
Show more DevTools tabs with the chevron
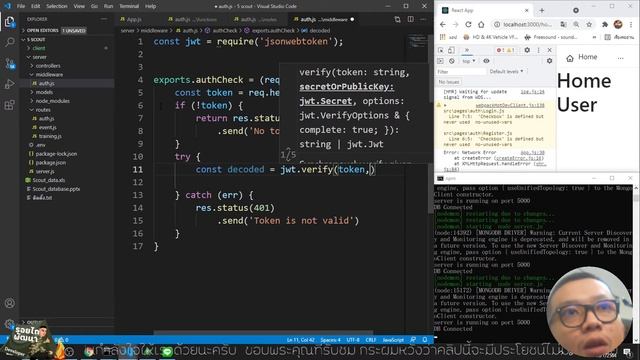coord(467,50)
